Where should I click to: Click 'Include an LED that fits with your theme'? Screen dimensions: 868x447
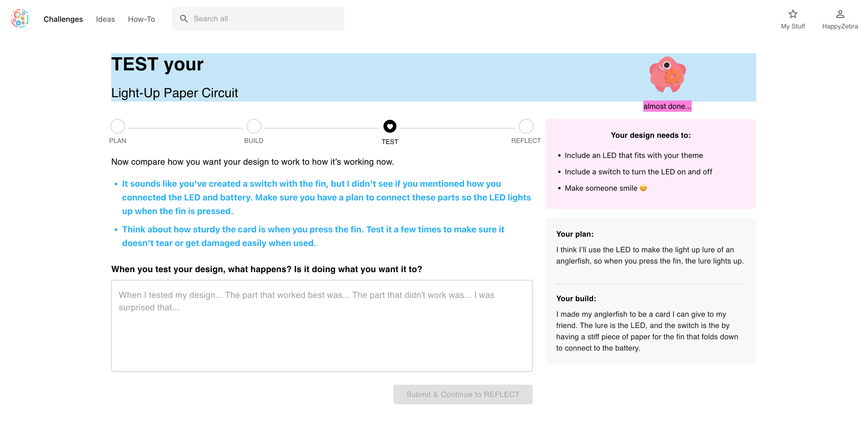(x=634, y=155)
